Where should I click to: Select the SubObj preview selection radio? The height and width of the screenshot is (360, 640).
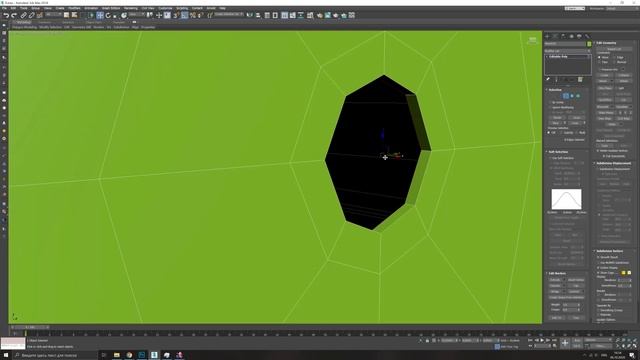pyautogui.click(x=562, y=133)
